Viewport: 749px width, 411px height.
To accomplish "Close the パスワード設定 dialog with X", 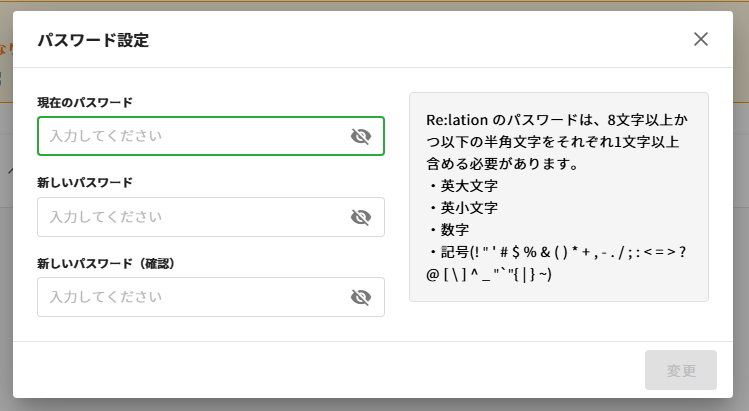I will (701, 39).
